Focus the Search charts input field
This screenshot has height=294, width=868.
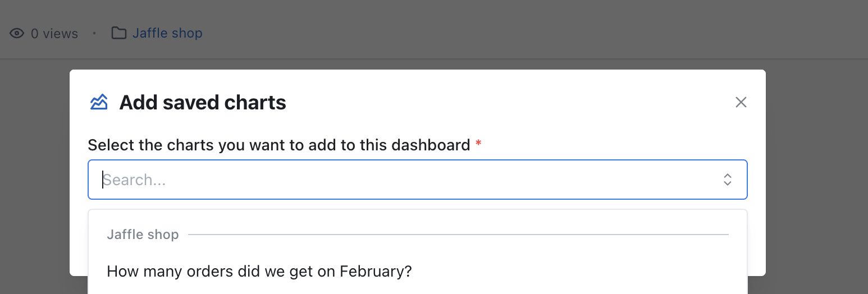click(x=418, y=180)
